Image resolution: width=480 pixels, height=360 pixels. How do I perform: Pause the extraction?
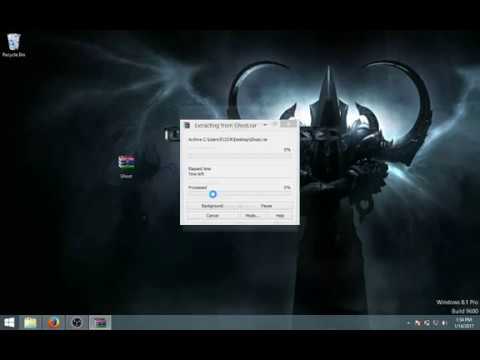266,206
